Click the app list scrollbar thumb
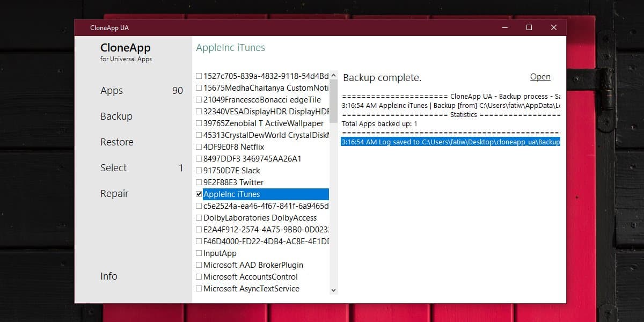This screenshot has height=322, width=644. coord(333,101)
